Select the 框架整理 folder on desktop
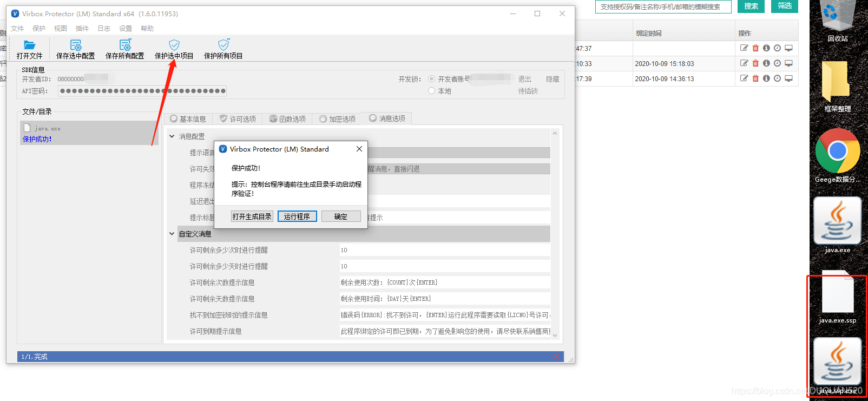Screen dimensions: 868x401 [x=837, y=87]
